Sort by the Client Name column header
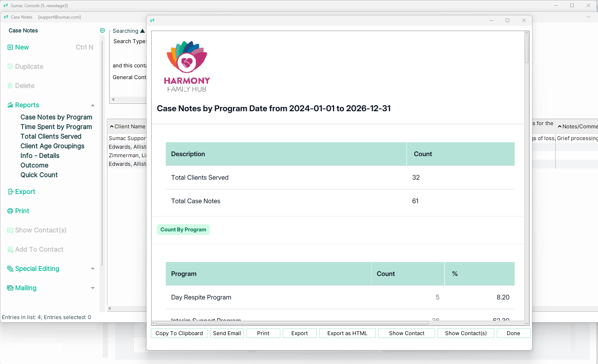Screen dimensions: 598x364 tap(129, 127)
